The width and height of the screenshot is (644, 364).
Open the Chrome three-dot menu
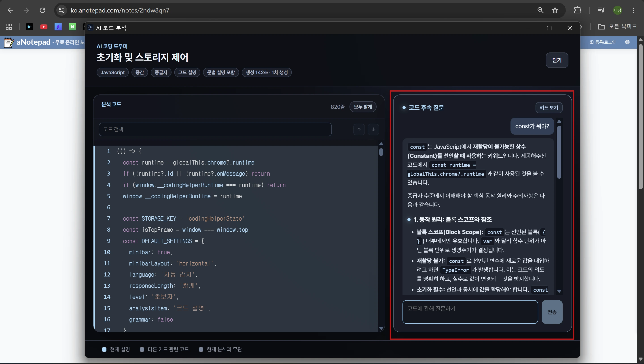tap(633, 10)
